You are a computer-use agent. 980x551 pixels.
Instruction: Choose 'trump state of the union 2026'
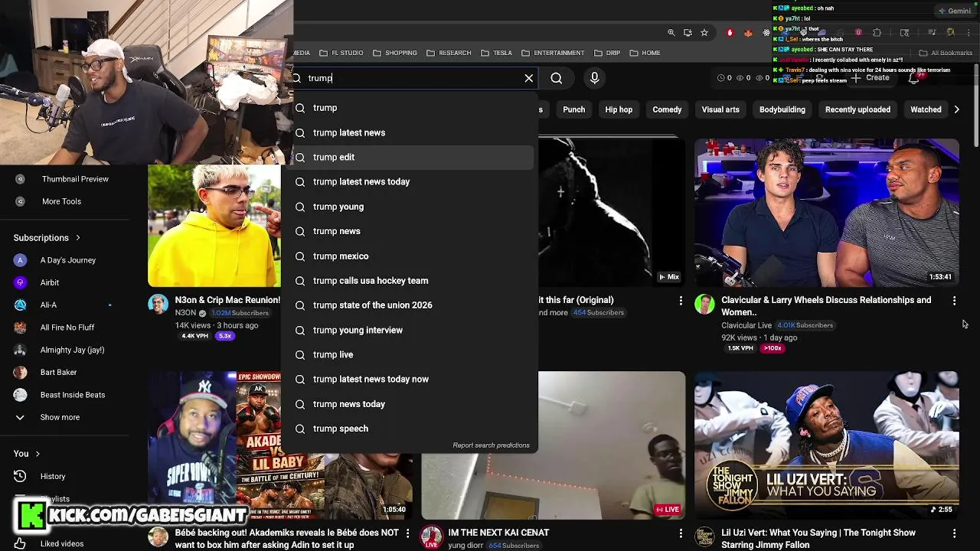coord(409,305)
